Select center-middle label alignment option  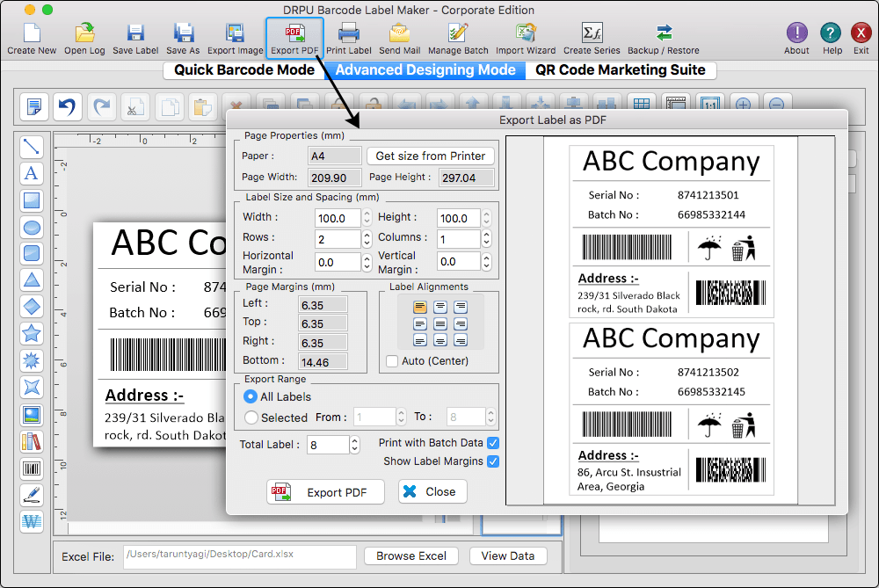440,323
